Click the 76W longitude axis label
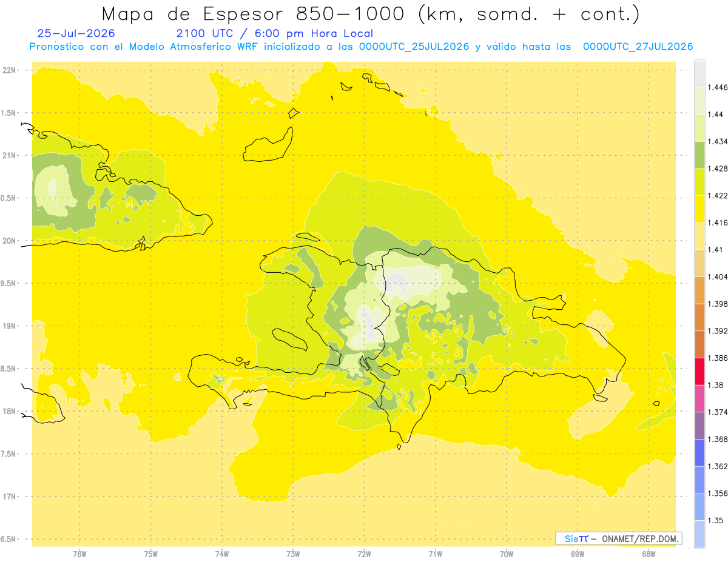The width and height of the screenshot is (728, 562). tap(79, 554)
